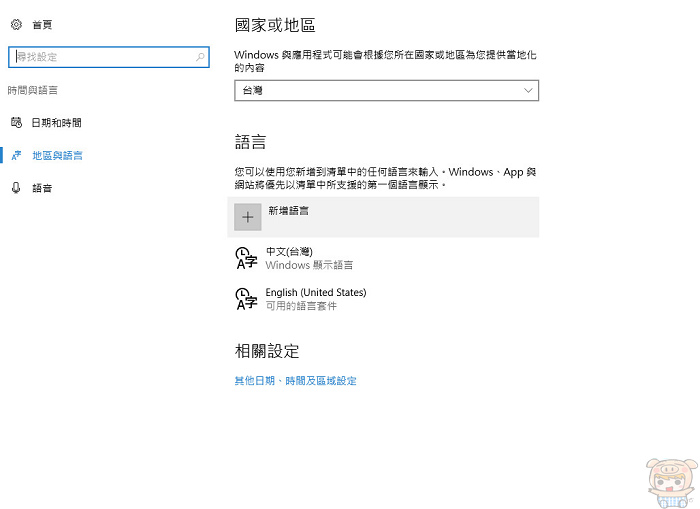
Task: Open the 日期和時間 settings page
Action: (x=56, y=122)
